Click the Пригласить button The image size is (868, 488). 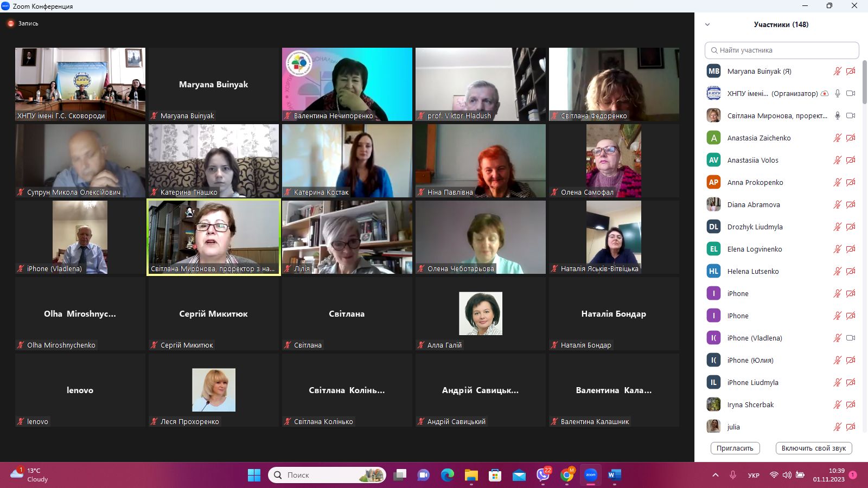735,448
